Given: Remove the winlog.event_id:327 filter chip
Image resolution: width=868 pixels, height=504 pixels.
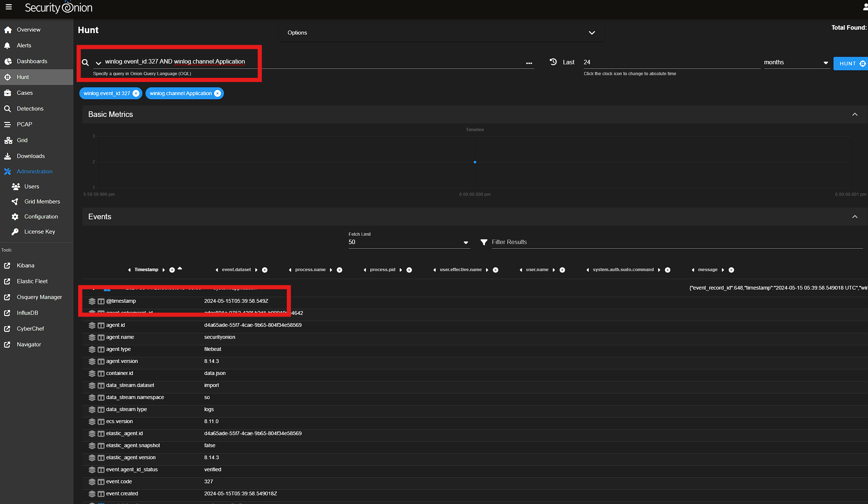Looking at the screenshot, I should point(136,93).
